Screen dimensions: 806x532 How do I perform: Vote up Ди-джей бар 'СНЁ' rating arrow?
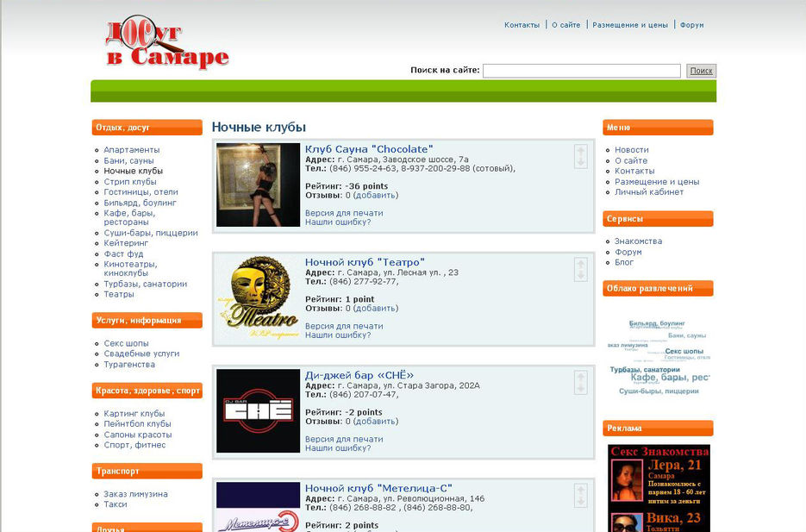581,377
